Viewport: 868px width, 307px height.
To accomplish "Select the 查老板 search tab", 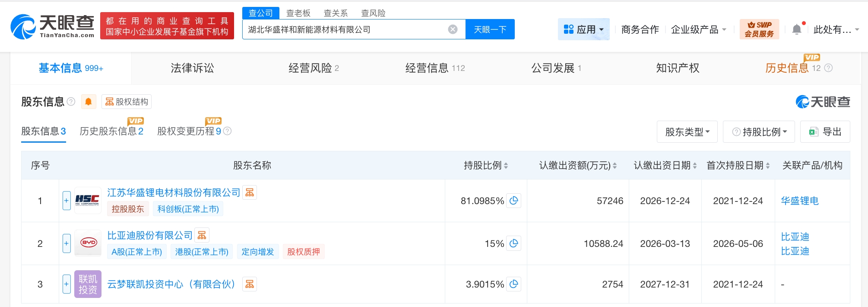I will 298,13.
